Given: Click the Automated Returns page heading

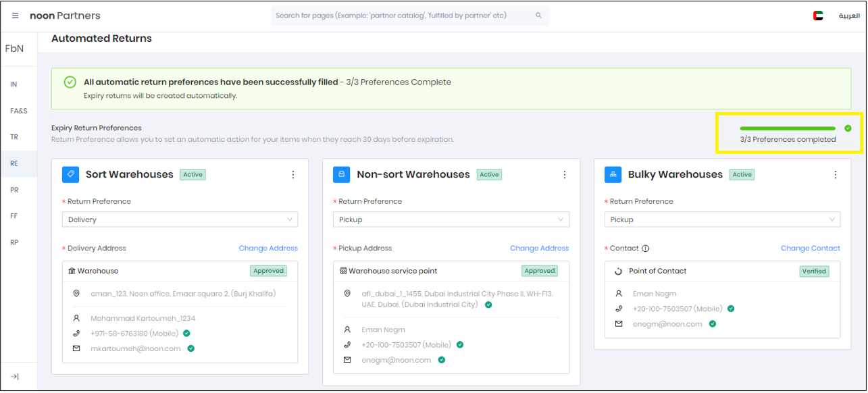Looking at the screenshot, I should (101, 38).
